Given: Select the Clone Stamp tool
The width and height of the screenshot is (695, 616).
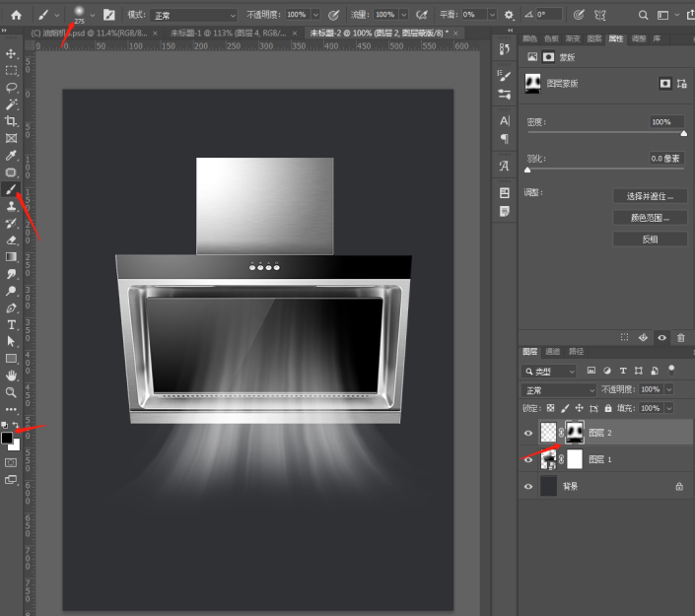Looking at the screenshot, I should click(11, 206).
